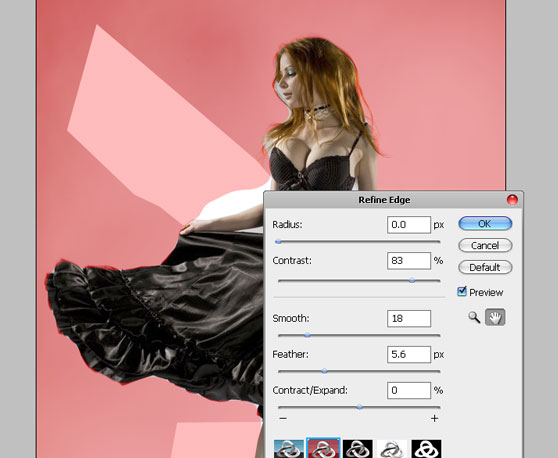
Task: Choose the Mask preview mode thumbnail
Action: (x=426, y=449)
